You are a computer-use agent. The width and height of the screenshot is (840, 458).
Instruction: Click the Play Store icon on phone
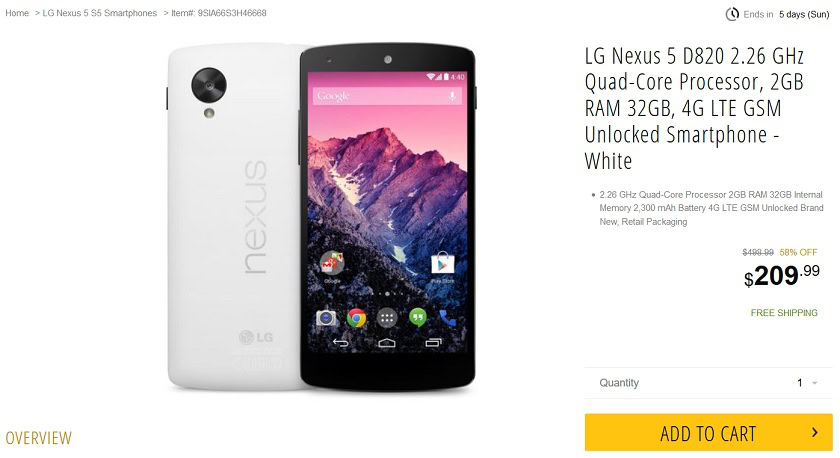click(442, 264)
